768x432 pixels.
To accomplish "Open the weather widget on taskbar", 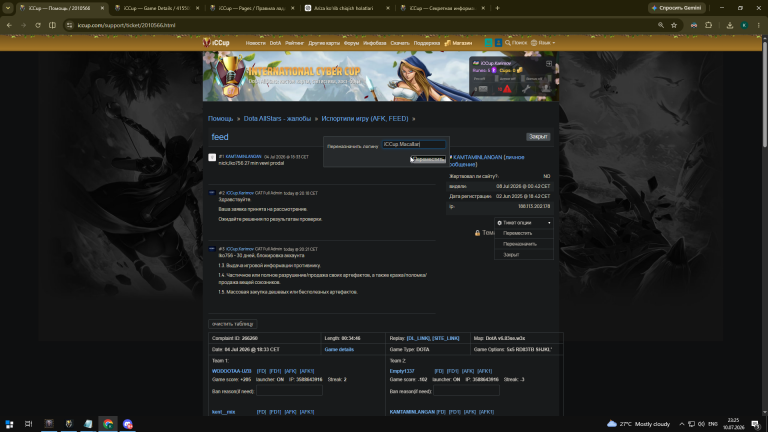I will point(638,424).
